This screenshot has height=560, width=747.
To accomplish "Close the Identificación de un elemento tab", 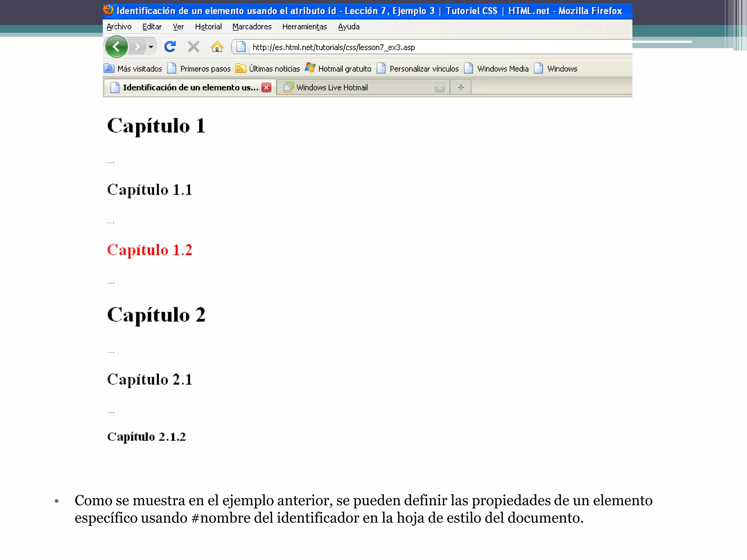I will click(267, 87).
